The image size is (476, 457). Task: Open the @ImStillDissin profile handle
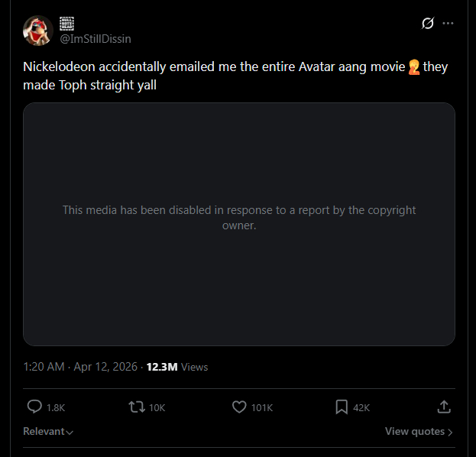95,38
